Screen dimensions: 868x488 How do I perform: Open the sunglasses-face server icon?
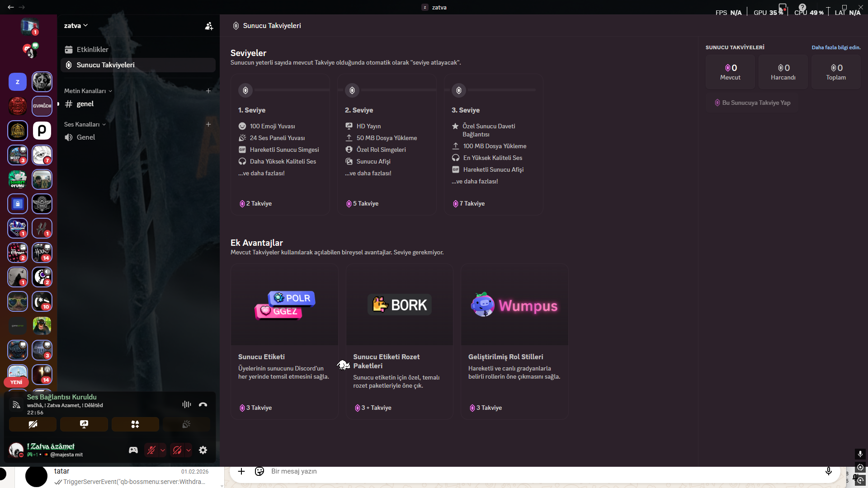click(18, 301)
